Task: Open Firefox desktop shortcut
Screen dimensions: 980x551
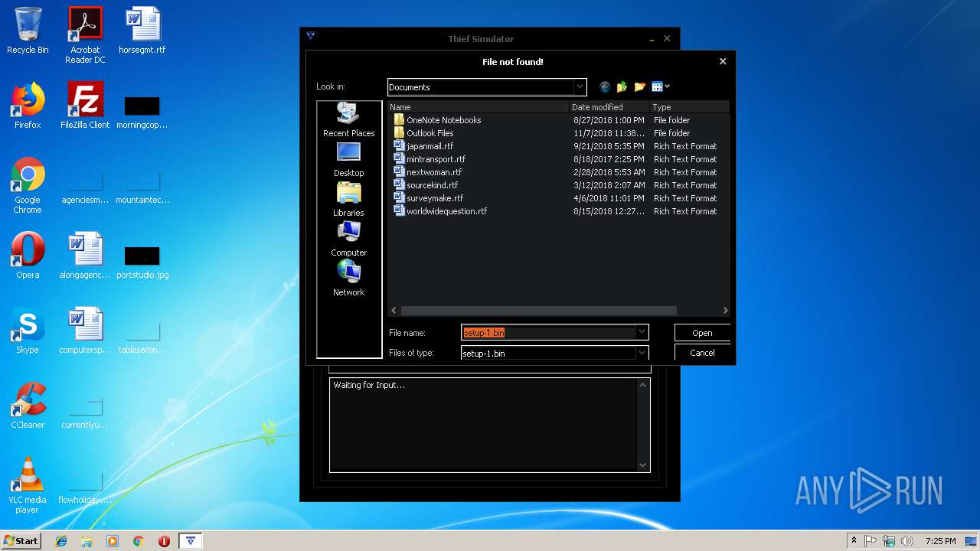Action: 28,106
